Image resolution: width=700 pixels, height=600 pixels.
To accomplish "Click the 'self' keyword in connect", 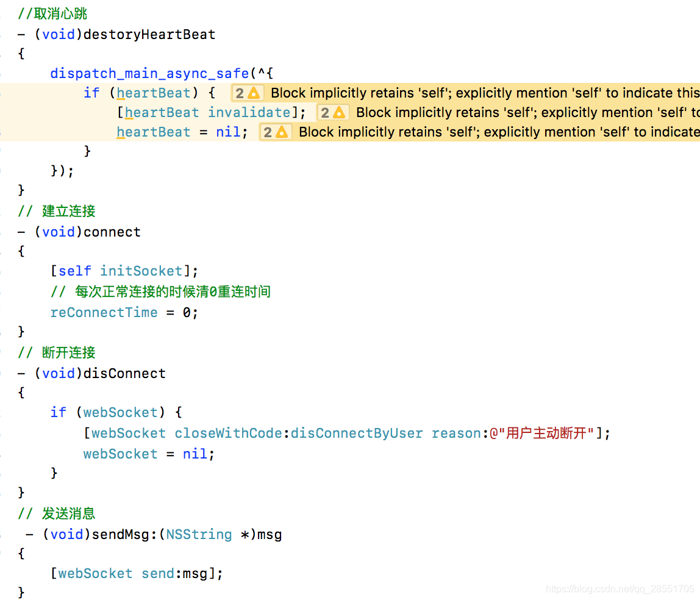I will [75, 271].
